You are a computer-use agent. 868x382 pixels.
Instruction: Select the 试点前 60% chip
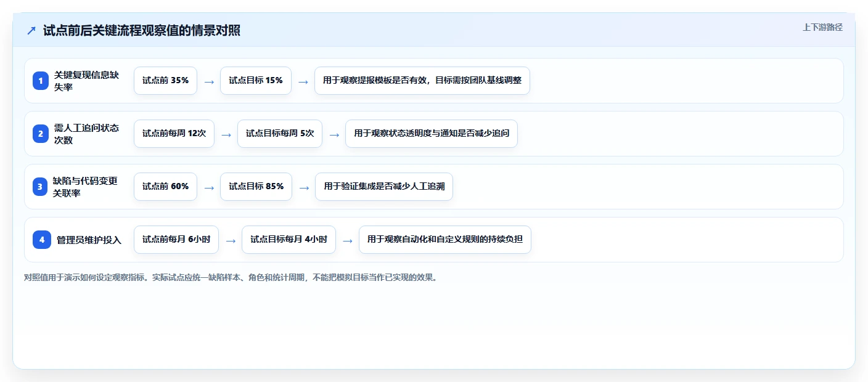165,187
